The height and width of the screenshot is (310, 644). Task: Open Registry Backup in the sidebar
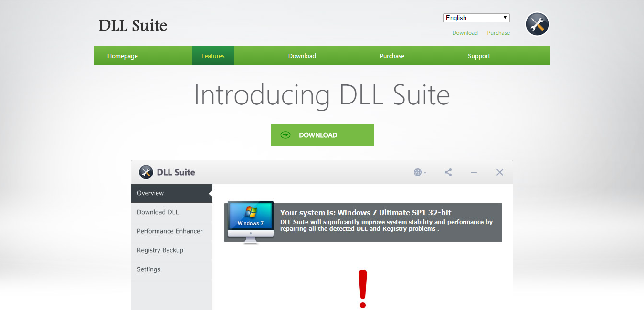(x=172, y=250)
